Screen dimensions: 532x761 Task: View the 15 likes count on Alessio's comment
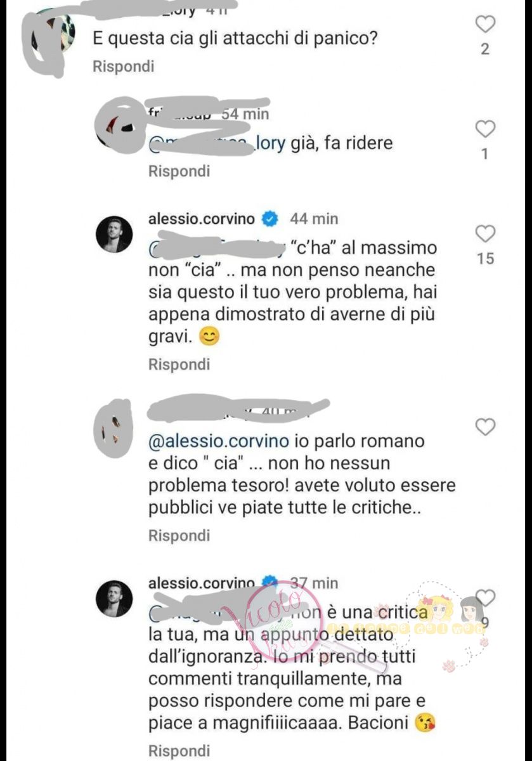485,259
